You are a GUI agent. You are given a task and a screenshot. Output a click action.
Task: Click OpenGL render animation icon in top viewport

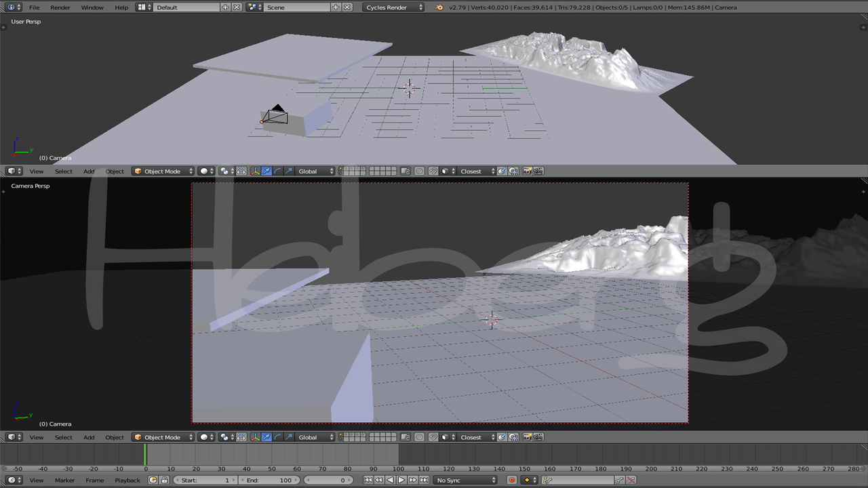pos(538,171)
